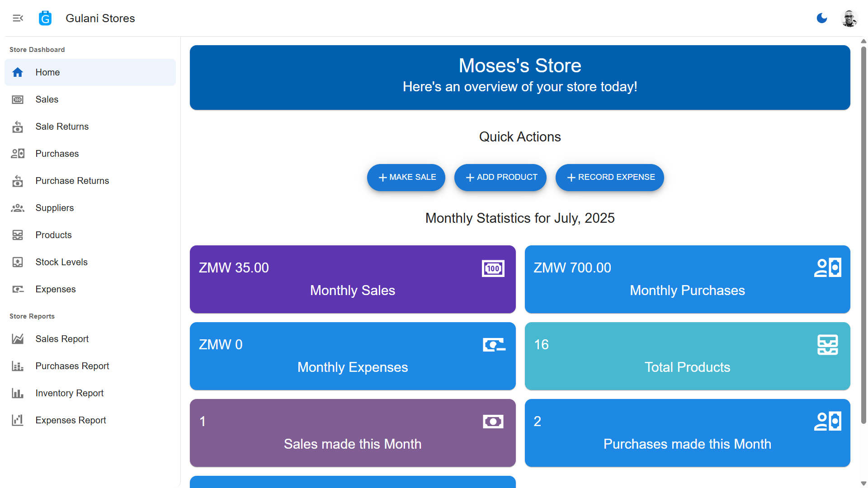Open the Monthly Sales card
This screenshot has width=868, height=488.
pyautogui.click(x=353, y=279)
